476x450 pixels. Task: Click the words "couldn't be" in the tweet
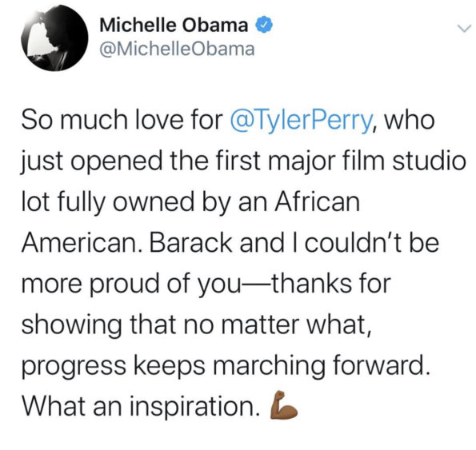tap(372, 243)
